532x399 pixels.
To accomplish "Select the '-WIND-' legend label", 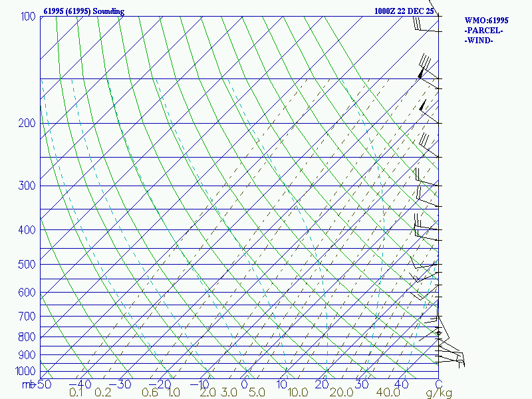I will [478, 41].
